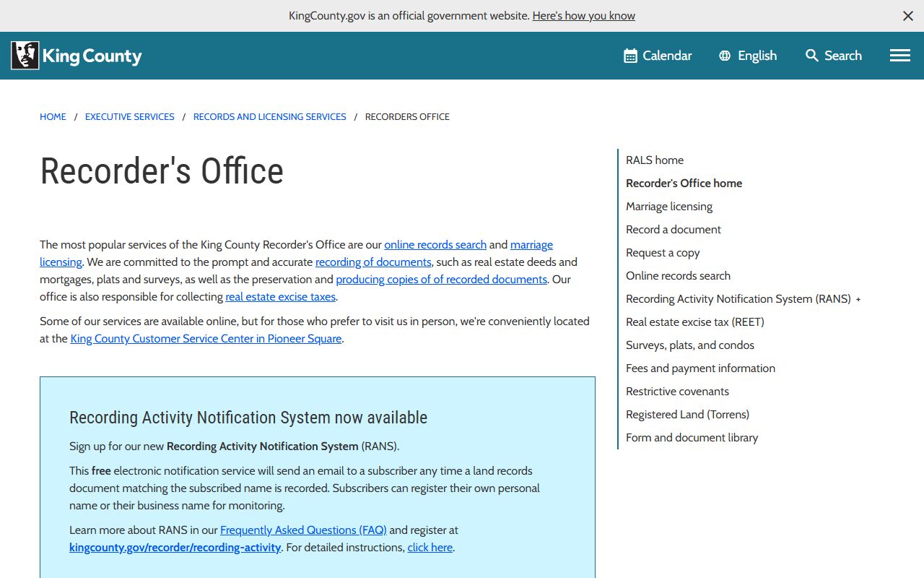Select Marriage licensing in the sidebar
This screenshot has width=924, height=578.
(x=669, y=207)
